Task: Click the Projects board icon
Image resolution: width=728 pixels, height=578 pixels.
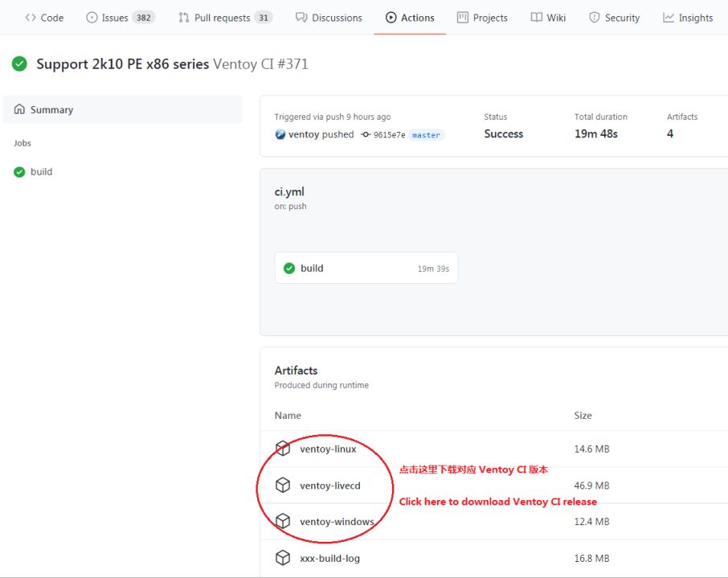Action: pyautogui.click(x=462, y=18)
